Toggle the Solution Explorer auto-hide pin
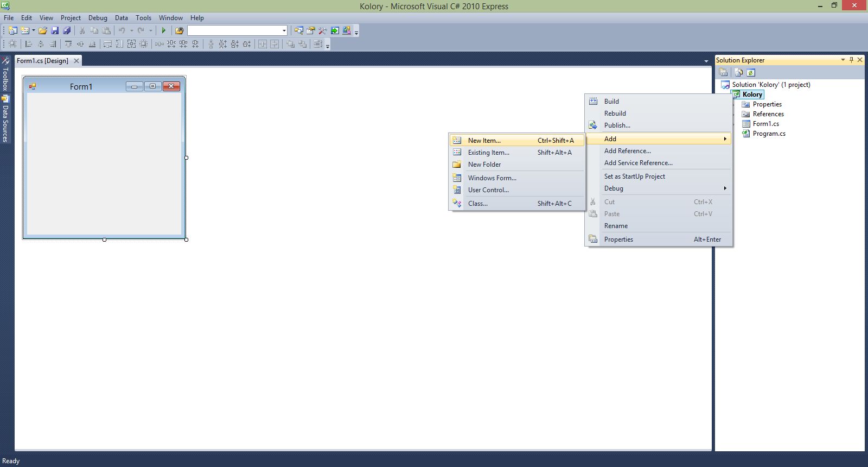Image resolution: width=868 pixels, height=467 pixels. click(x=851, y=60)
